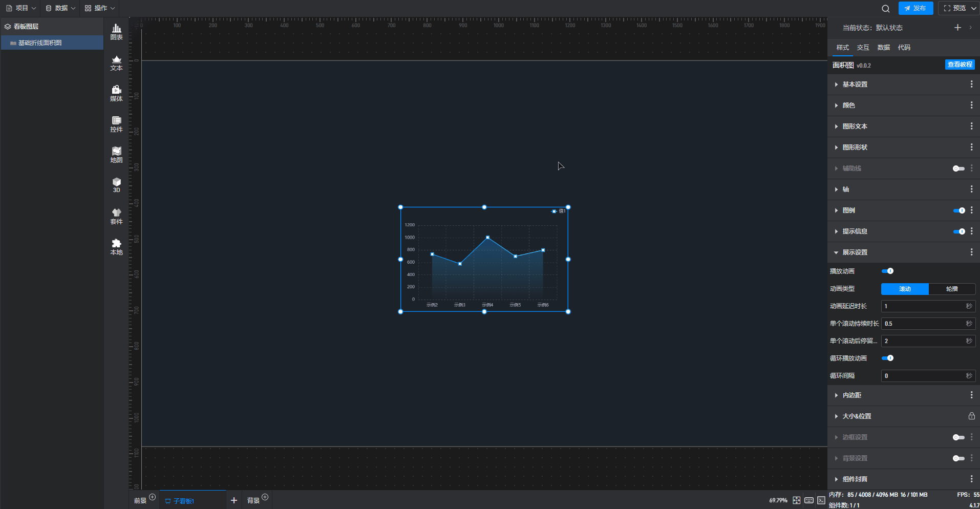Switch to the 交互 tab

click(x=863, y=48)
